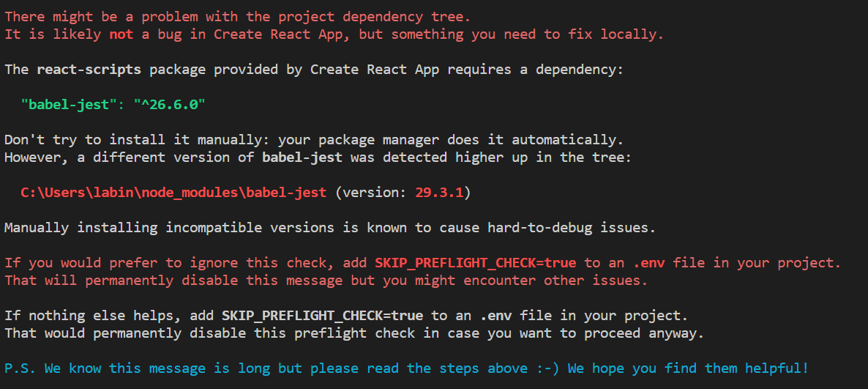Click the blue "P.S. We know this message is long" line
Viewport: 868px width, 389px height.
[406, 368]
